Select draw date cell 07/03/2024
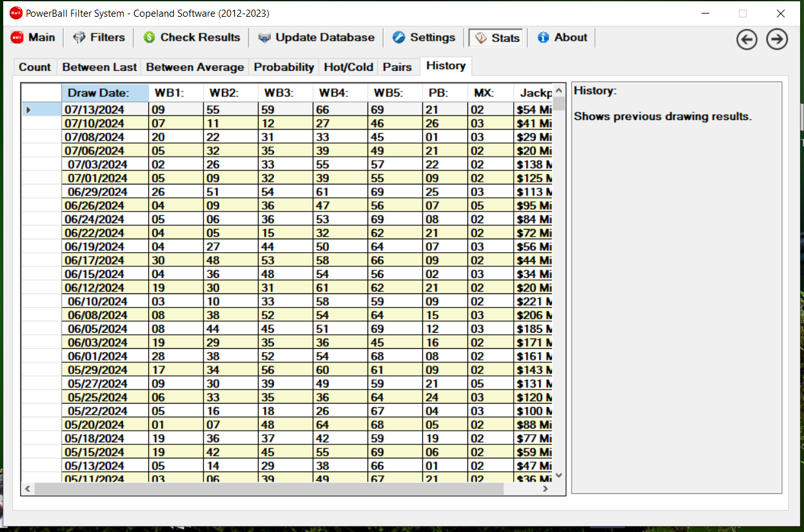The image size is (804, 532). pyautogui.click(x=105, y=164)
